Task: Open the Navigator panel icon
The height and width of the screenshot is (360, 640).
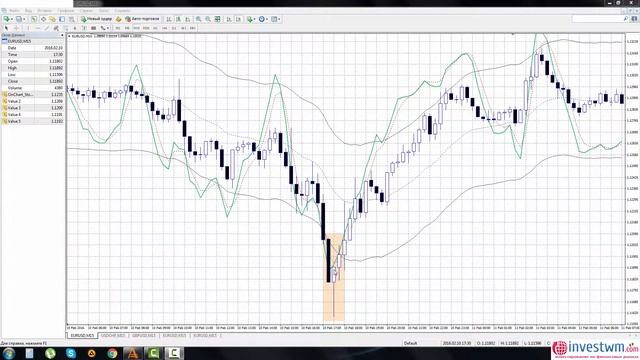Action: 52,19
